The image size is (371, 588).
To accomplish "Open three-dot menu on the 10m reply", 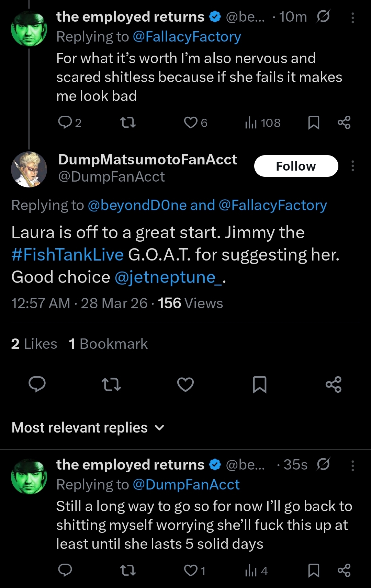I will coord(353,18).
